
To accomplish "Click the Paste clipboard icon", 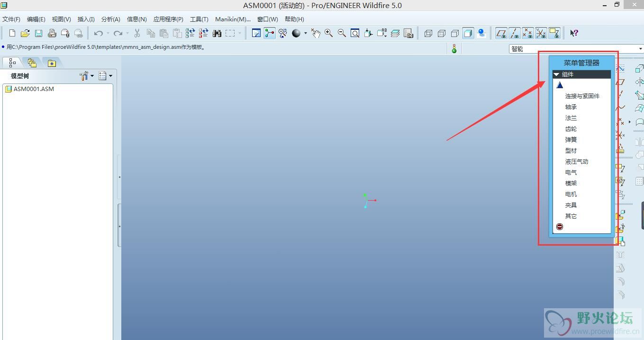I will pos(164,33).
